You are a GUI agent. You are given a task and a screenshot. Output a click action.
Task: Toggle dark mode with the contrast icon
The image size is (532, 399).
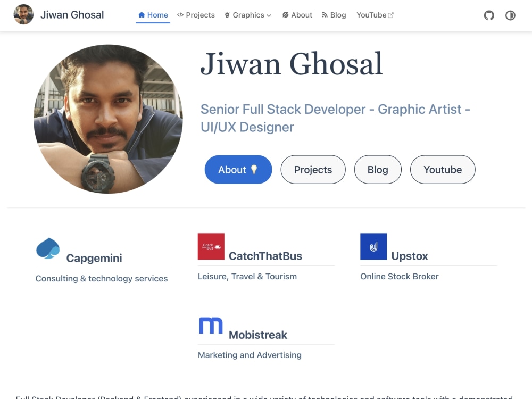[510, 15]
